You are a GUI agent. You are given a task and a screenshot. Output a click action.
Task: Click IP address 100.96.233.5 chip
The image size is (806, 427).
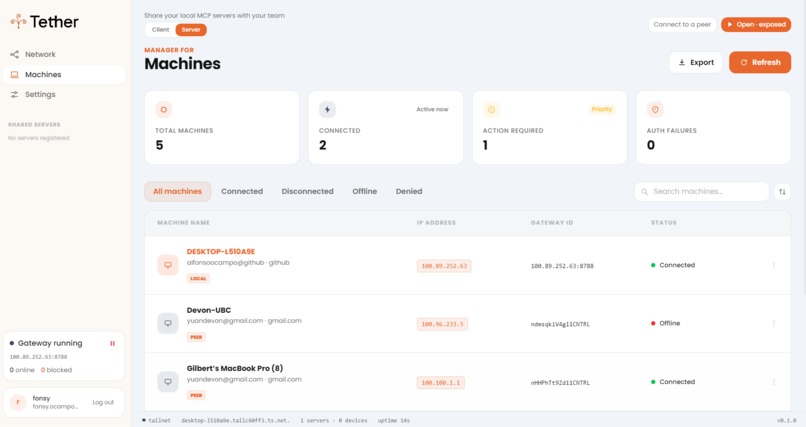tap(442, 324)
